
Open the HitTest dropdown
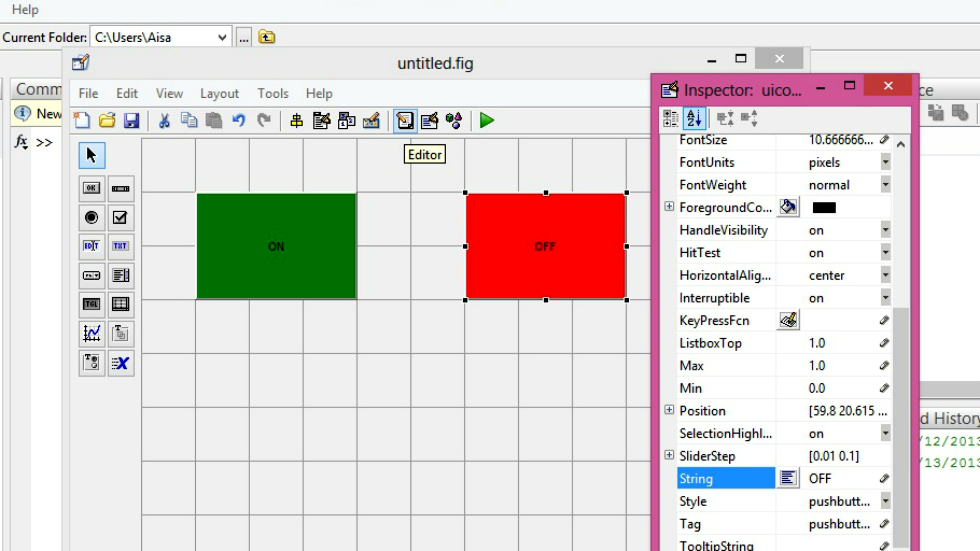(886, 252)
